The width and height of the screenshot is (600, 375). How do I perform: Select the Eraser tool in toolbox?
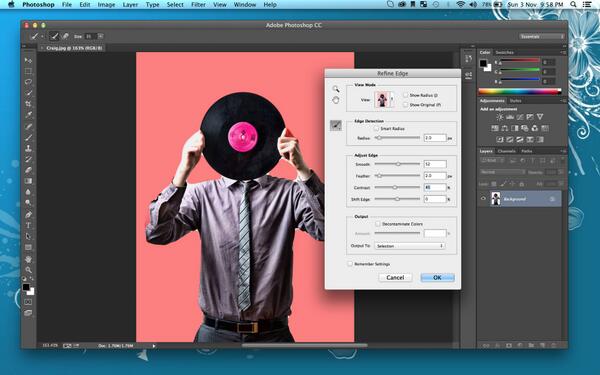point(28,170)
